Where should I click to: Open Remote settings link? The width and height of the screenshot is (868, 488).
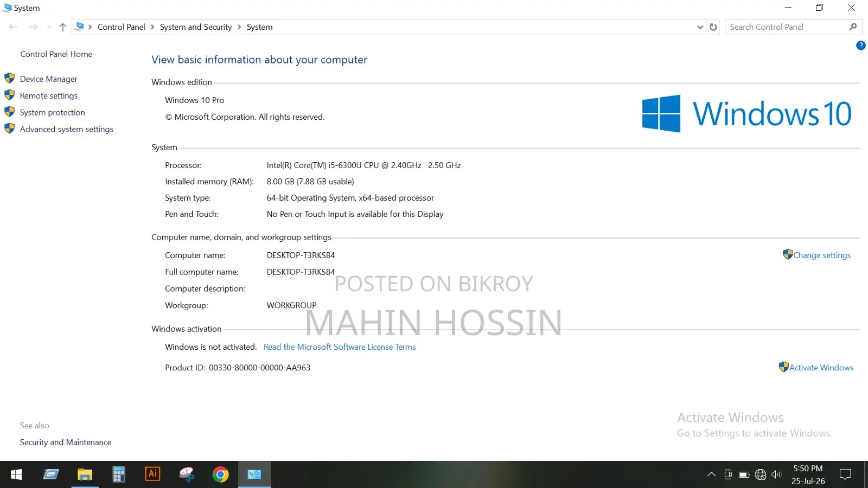[x=49, y=96]
